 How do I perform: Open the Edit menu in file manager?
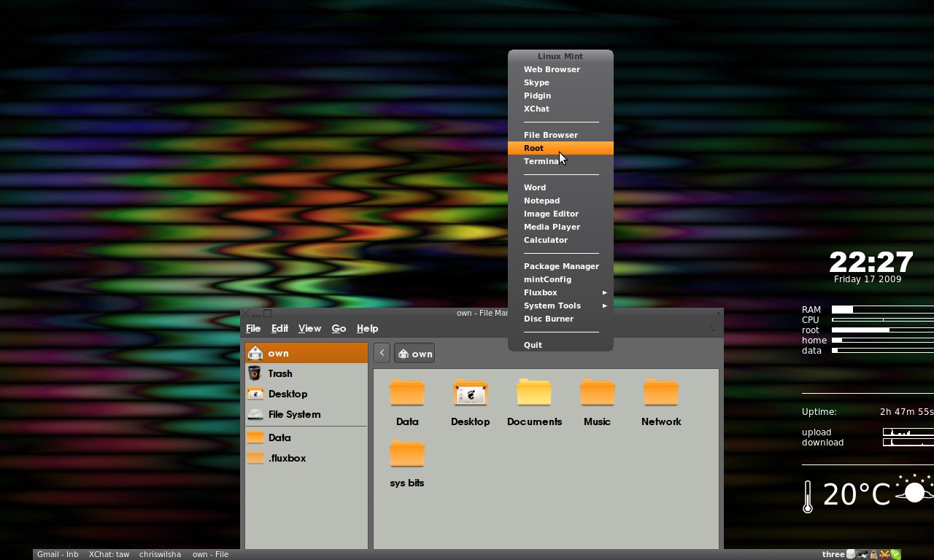[x=279, y=328]
